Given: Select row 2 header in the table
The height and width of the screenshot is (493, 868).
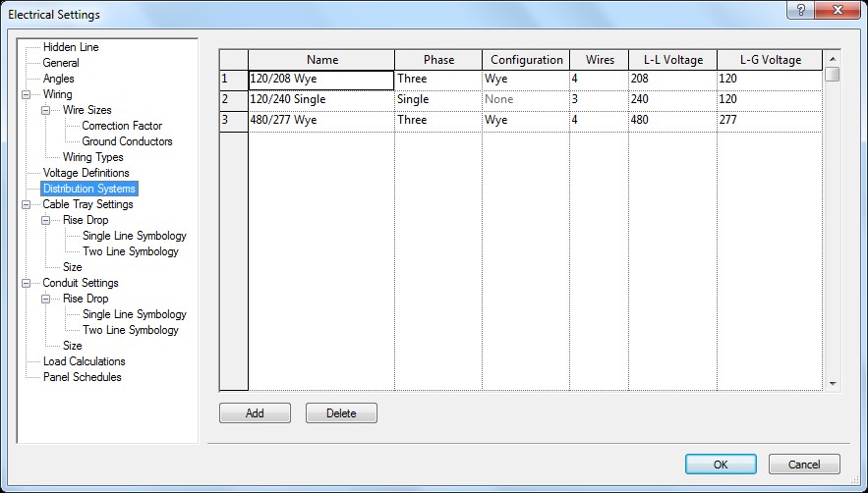Looking at the screenshot, I should point(234,100).
